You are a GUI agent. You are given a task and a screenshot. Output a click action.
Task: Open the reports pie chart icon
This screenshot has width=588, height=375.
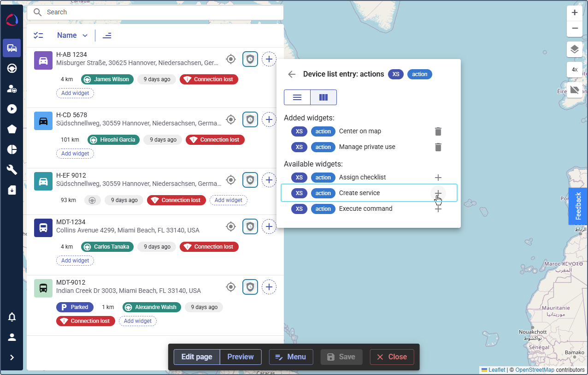(12, 149)
